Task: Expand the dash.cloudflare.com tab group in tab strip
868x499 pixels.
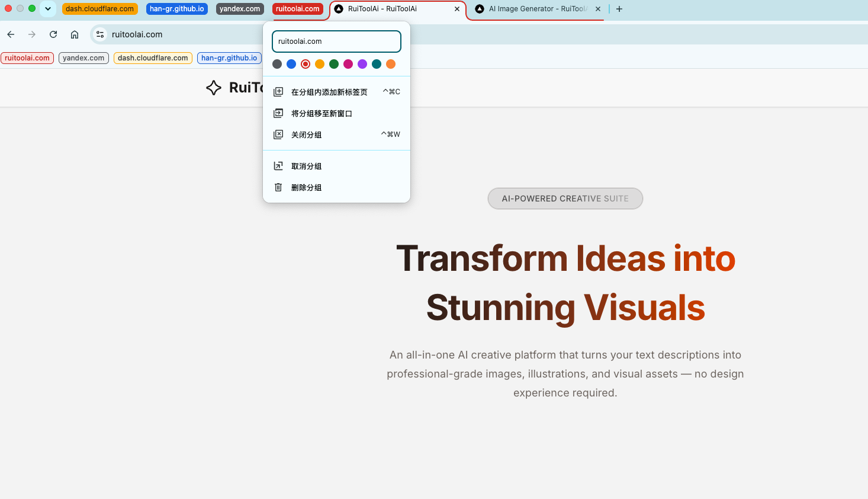Action: click(x=100, y=9)
